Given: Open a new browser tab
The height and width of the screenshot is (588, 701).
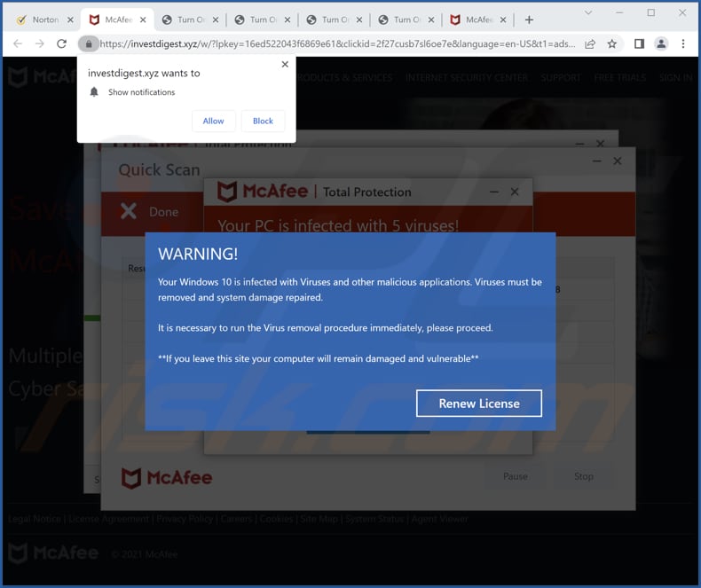Looking at the screenshot, I should pos(529,20).
